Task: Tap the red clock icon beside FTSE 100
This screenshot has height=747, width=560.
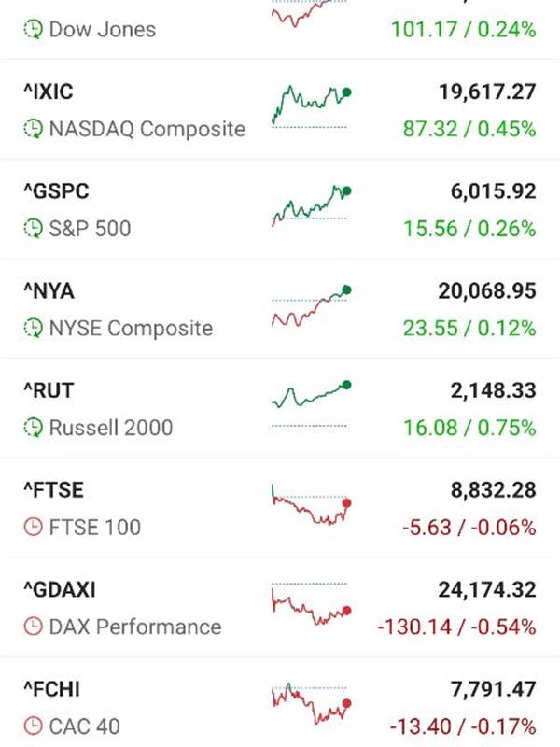Action: point(34,528)
